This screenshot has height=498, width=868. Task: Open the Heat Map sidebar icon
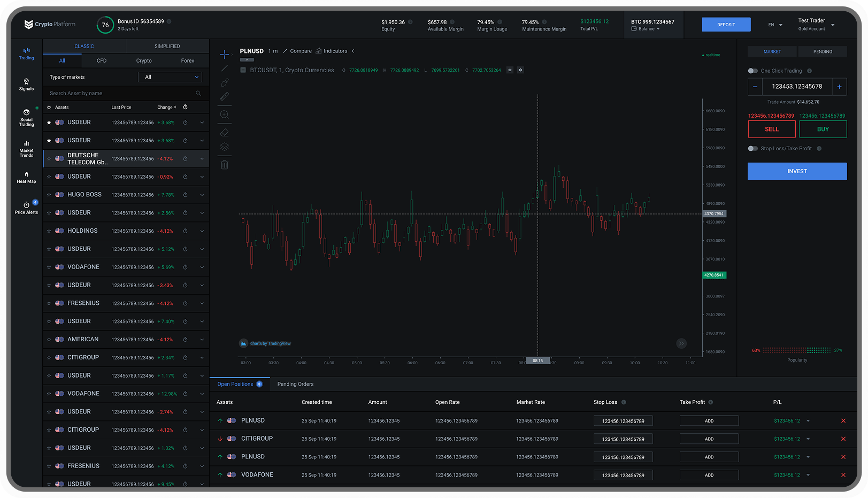tap(26, 177)
